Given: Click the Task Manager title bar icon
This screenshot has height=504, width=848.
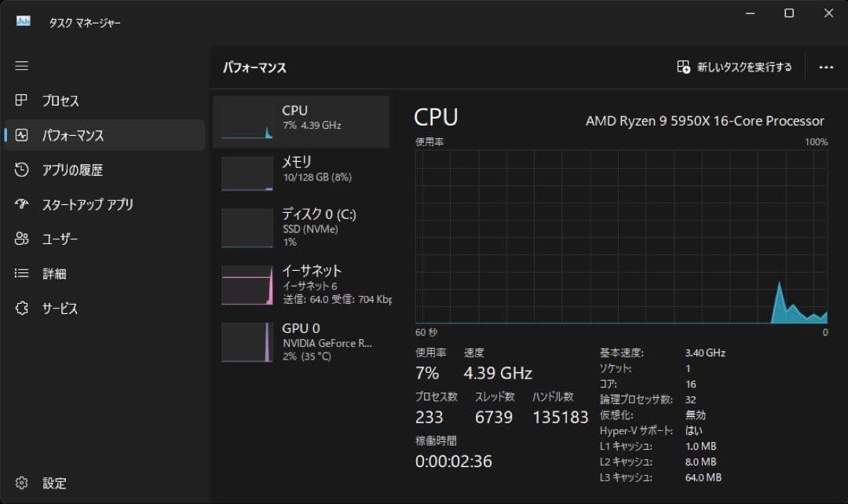Looking at the screenshot, I should tap(24, 22).
